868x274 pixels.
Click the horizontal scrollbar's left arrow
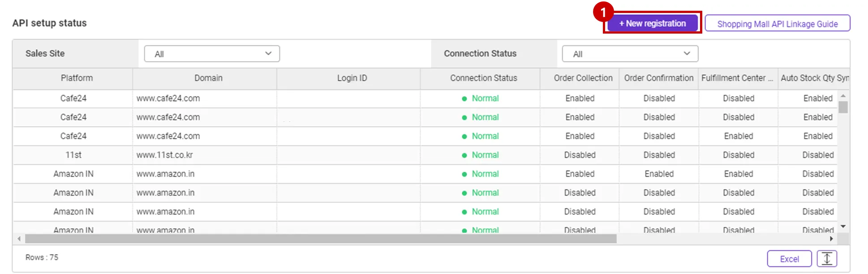pyautogui.click(x=19, y=239)
